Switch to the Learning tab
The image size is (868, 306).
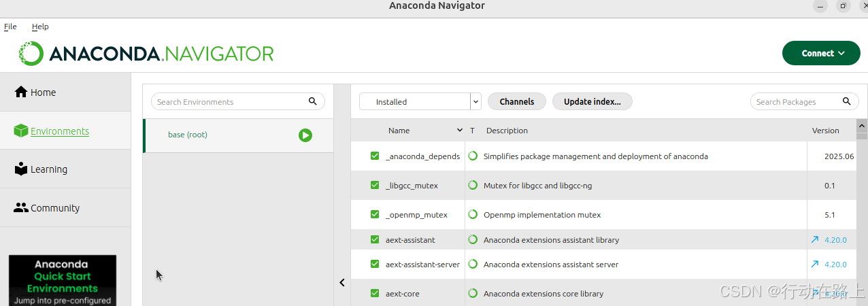[x=65, y=169]
